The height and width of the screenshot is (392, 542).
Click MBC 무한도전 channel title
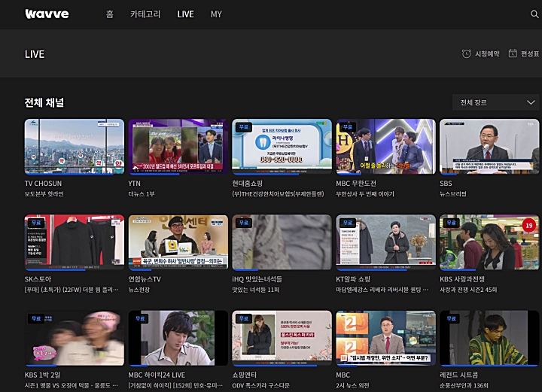tap(356, 184)
